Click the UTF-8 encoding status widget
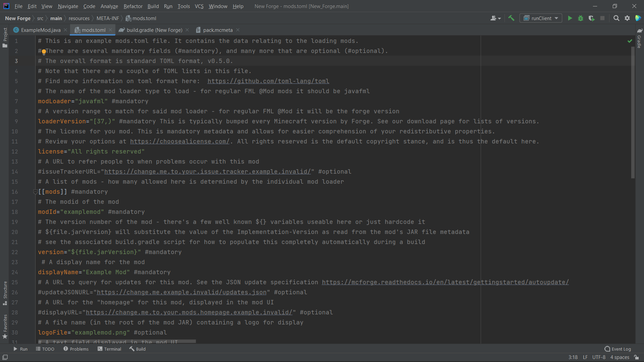644x362 pixels. [x=598, y=357]
